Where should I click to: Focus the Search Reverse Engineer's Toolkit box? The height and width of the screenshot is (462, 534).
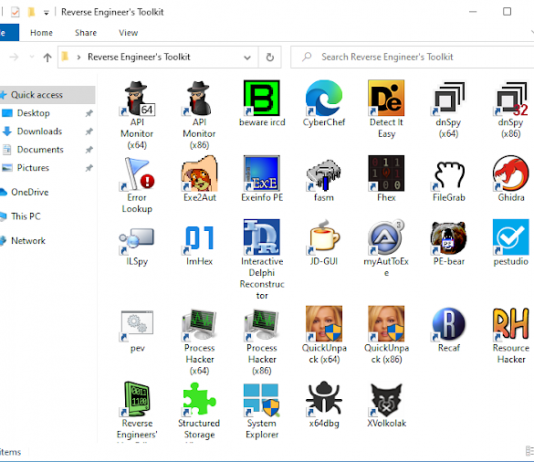(x=412, y=57)
